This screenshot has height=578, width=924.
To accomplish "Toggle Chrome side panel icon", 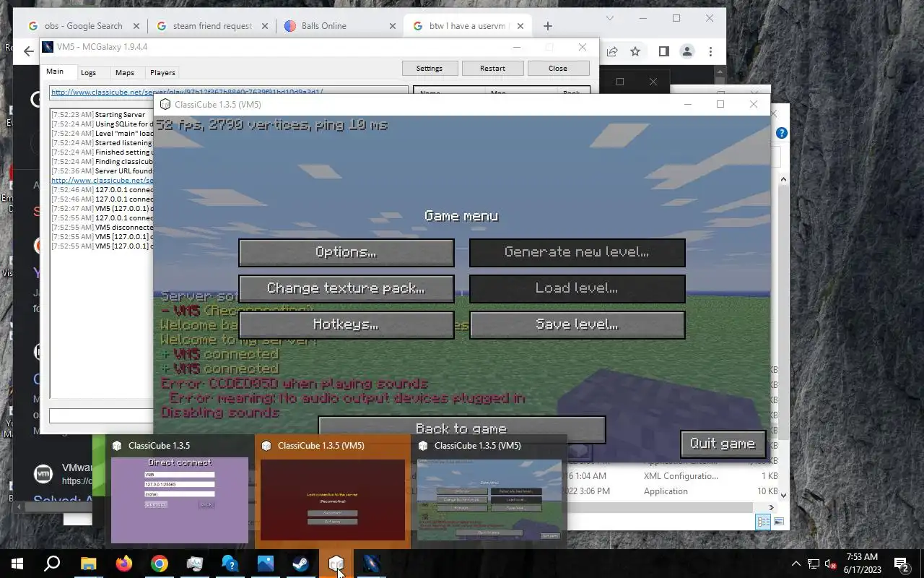I will click(x=663, y=51).
